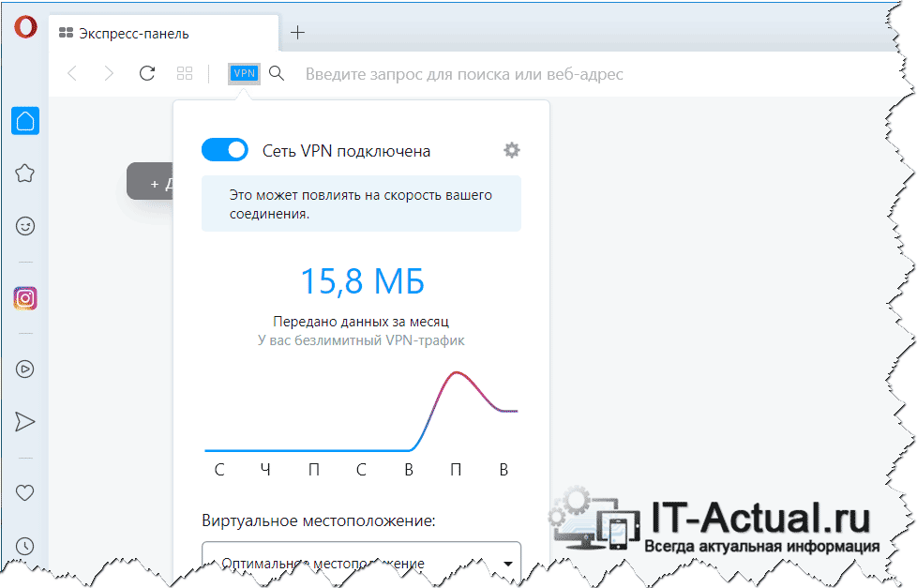Click the 'Ч' day label on chart

point(265,470)
